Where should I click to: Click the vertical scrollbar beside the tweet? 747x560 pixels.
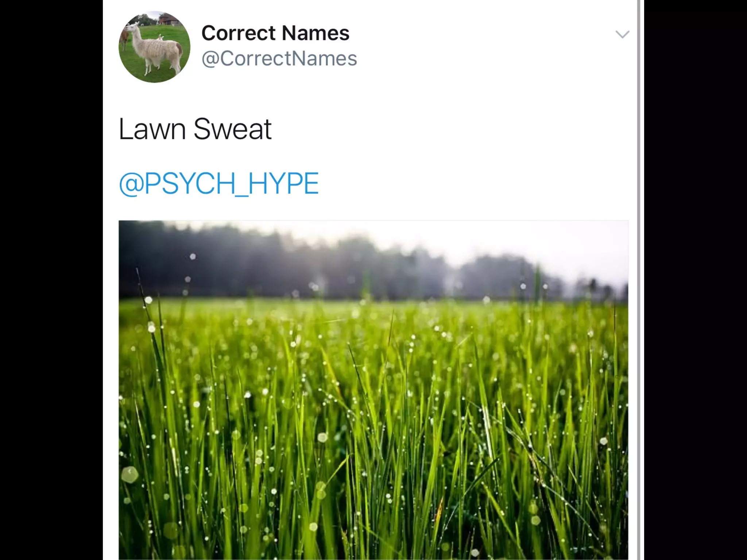click(639, 280)
